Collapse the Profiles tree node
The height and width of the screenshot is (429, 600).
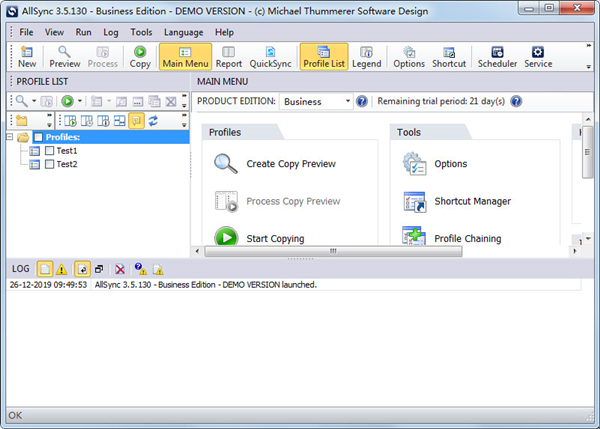tap(9, 138)
